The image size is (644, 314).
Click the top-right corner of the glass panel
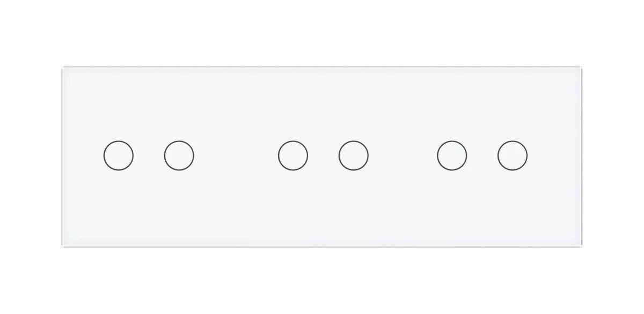(x=581, y=68)
